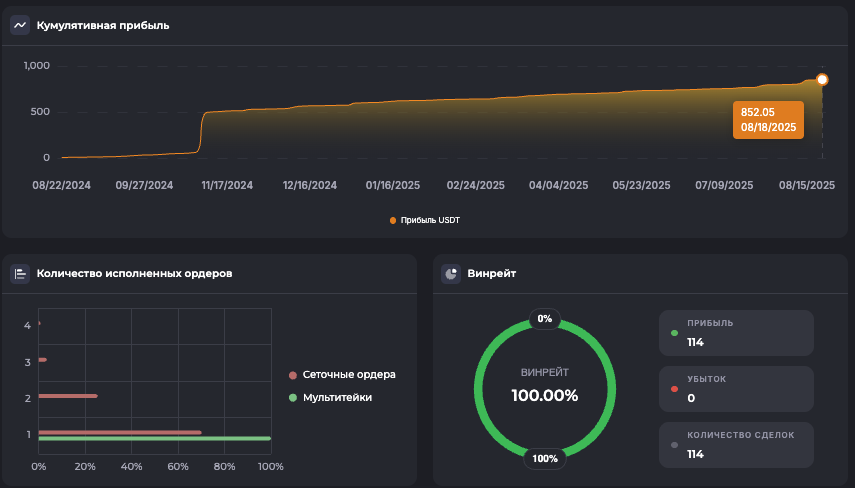
Task: Click the 100.00% winrate value in ring center
Action: [x=545, y=395]
